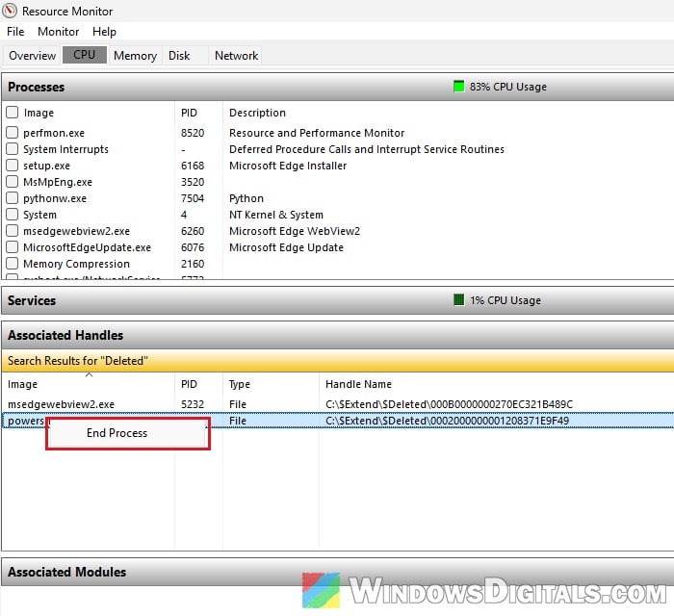Expand the Associated Modules section header
This screenshot has height=616, width=674.
pyautogui.click(x=337, y=572)
